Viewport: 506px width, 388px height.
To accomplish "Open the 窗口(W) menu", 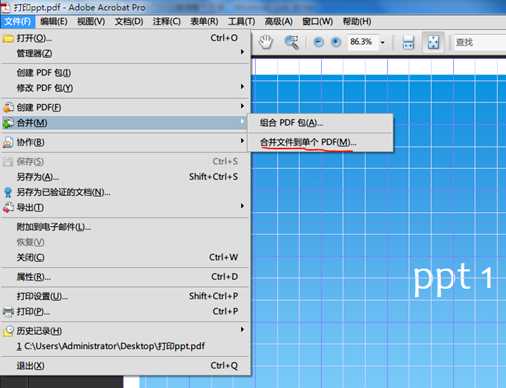I will coord(317,22).
